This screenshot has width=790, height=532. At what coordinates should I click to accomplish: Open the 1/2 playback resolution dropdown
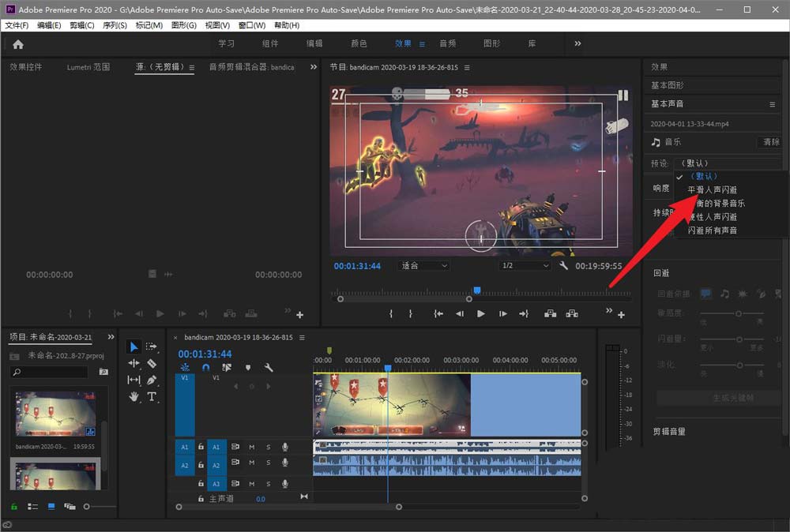pos(525,265)
